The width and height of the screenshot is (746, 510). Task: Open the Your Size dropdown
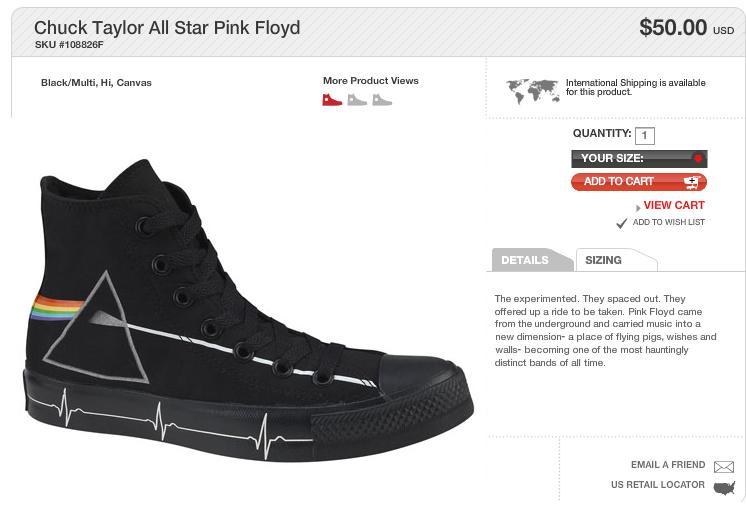(639, 158)
